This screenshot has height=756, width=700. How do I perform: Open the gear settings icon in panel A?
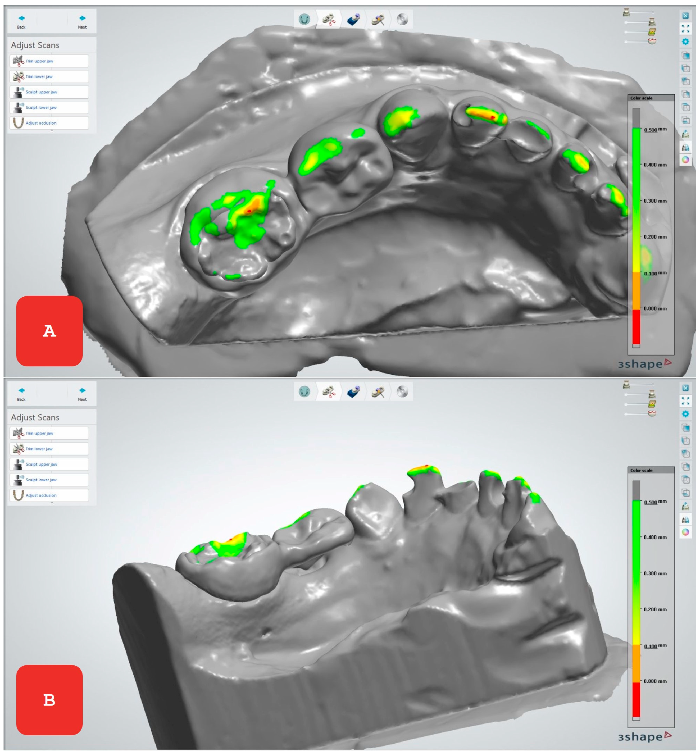(685, 42)
